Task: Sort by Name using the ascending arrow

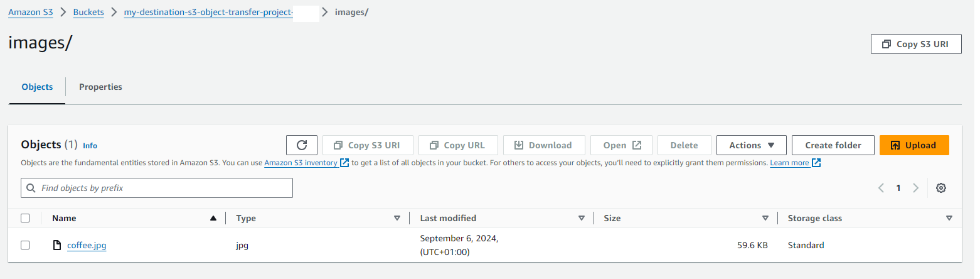Action: [213, 218]
